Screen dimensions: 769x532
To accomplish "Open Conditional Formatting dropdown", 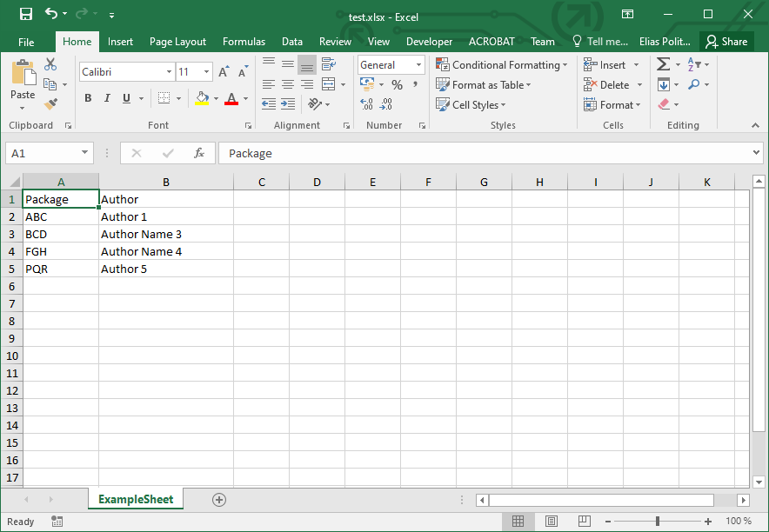I will click(x=502, y=64).
